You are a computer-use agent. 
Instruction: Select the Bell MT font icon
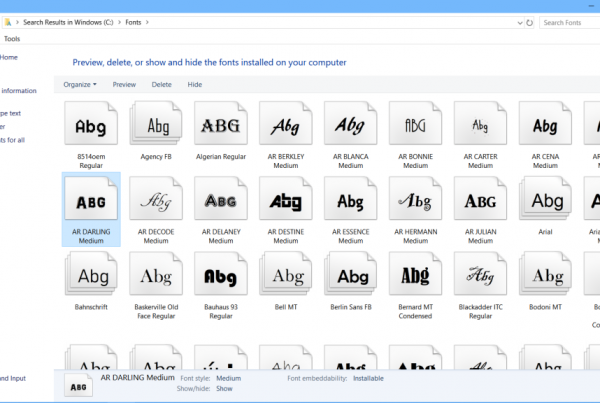tap(285, 273)
